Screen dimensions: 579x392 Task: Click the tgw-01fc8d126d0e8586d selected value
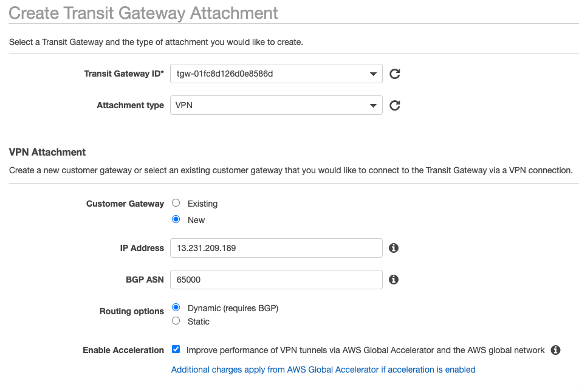225,74
